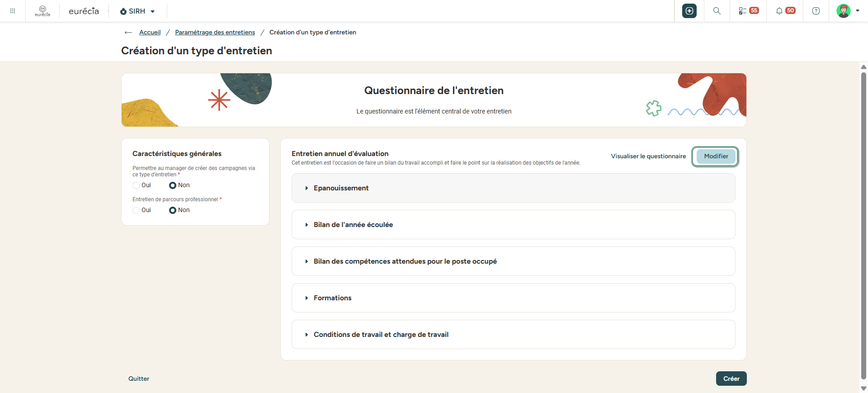Image resolution: width=868 pixels, height=393 pixels.
Task: Select Oui for Entretien de parcours professionnel
Action: tap(136, 210)
